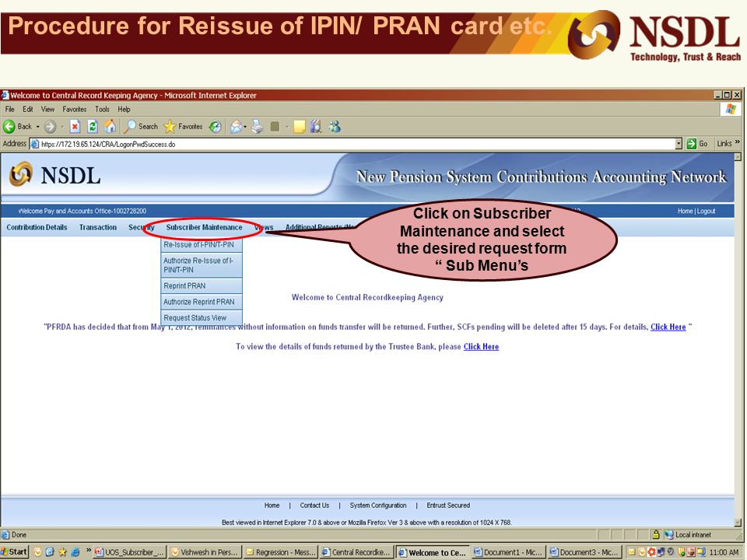The image size is (747, 560).
Task: Expand the Mail icon dropdown arrow
Action: point(245,127)
